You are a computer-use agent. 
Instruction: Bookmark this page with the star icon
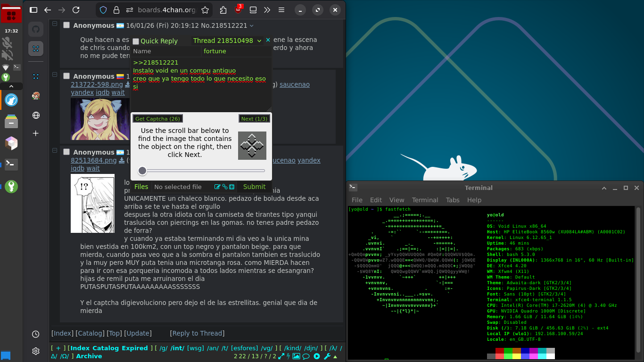(x=205, y=10)
